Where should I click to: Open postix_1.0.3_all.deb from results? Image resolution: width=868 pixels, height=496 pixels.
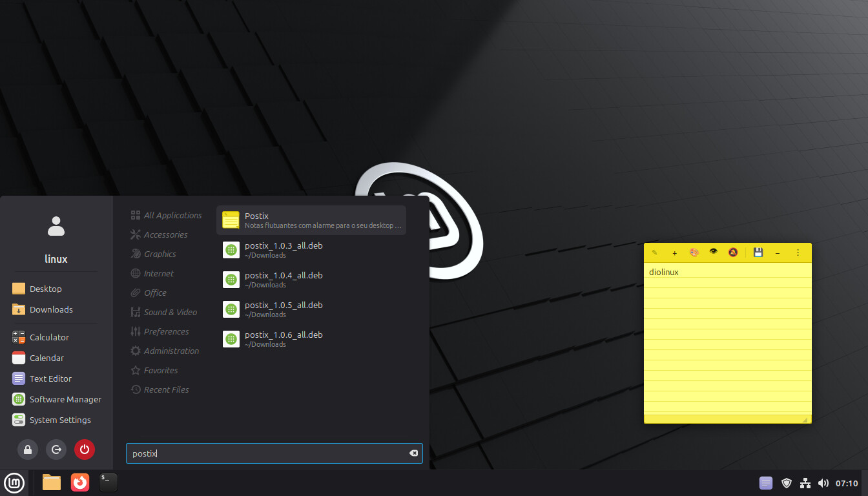pyautogui.click(x=311, y=250)
